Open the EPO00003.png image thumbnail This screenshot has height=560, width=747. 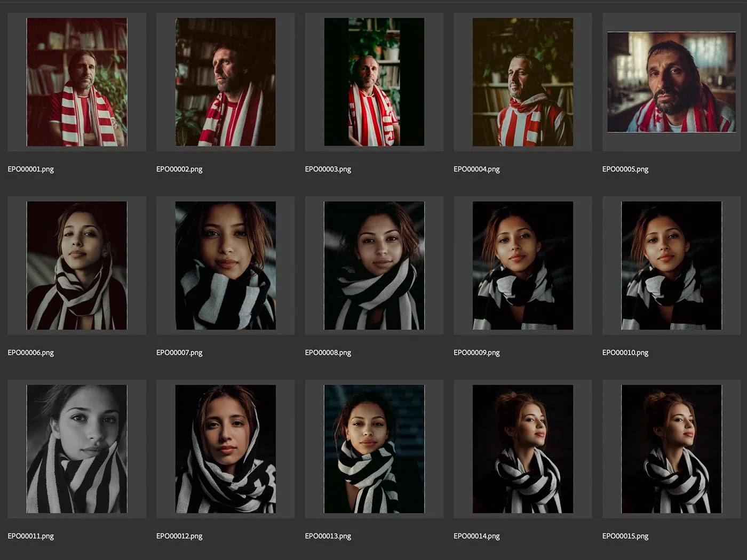[374, 82]
